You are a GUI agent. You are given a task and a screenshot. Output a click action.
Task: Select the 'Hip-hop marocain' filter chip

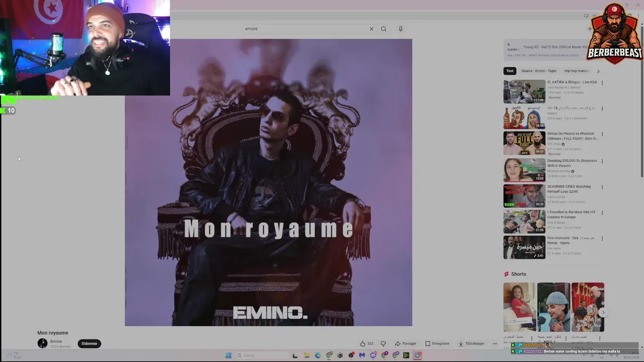click(x=577, y=71)
